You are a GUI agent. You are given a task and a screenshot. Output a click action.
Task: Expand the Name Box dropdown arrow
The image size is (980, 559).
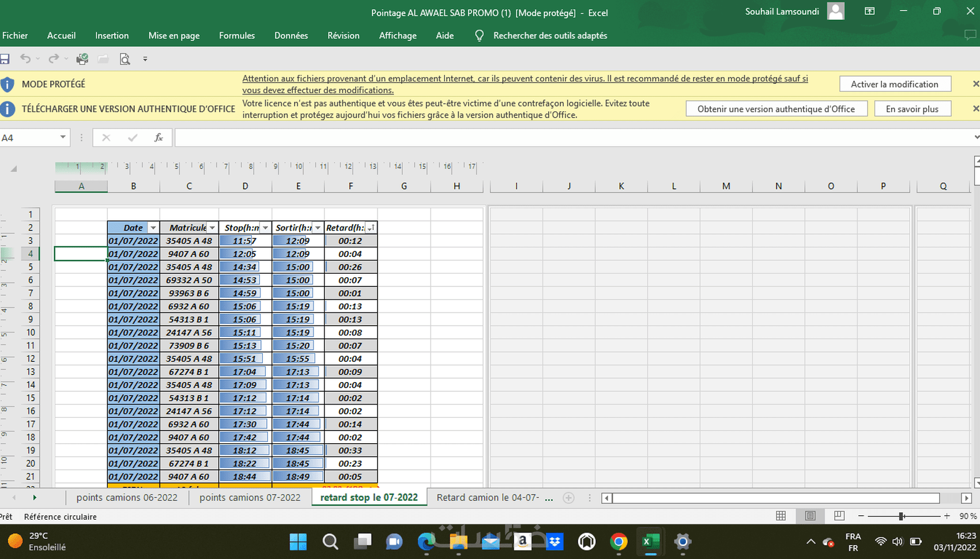click(62, 138)
